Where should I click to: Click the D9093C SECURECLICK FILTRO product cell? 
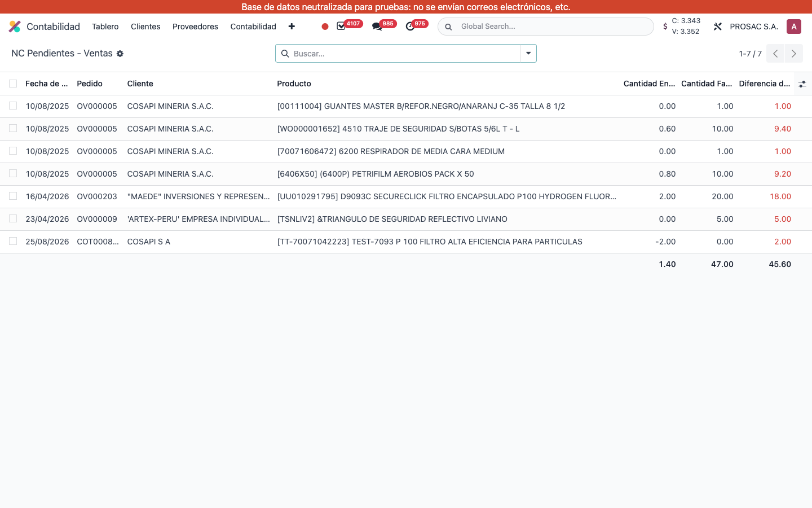tap(447, 196)
